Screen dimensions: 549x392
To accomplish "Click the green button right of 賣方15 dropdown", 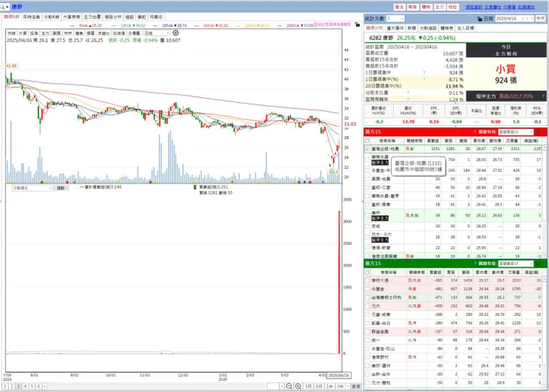I will coord(538,263).
